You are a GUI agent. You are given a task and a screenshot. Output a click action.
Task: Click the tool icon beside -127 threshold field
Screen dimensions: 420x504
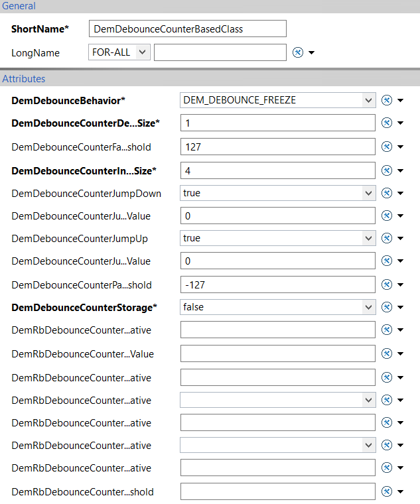[x=387, y=284]
